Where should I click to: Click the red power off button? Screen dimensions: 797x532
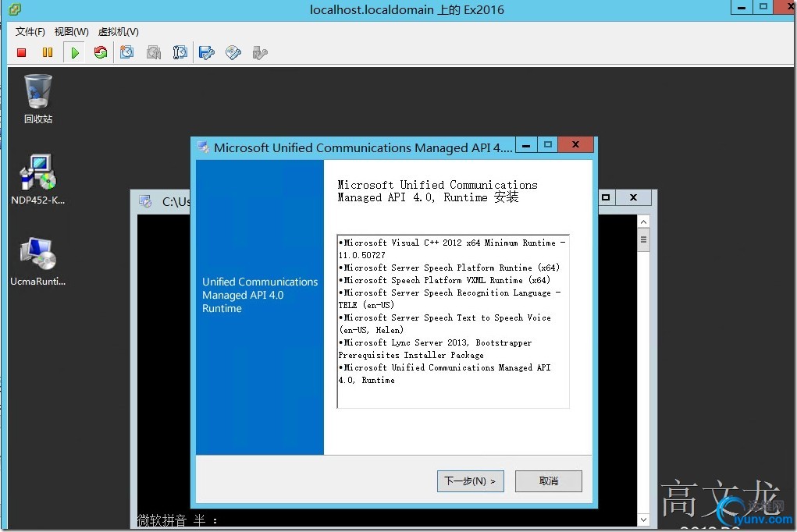point(21,52)
